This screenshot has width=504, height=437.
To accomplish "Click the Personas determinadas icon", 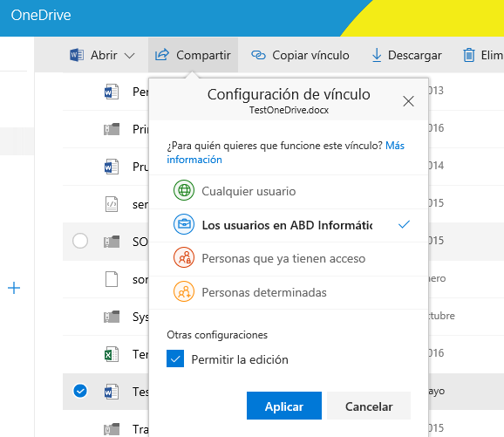I will [184, 291].
